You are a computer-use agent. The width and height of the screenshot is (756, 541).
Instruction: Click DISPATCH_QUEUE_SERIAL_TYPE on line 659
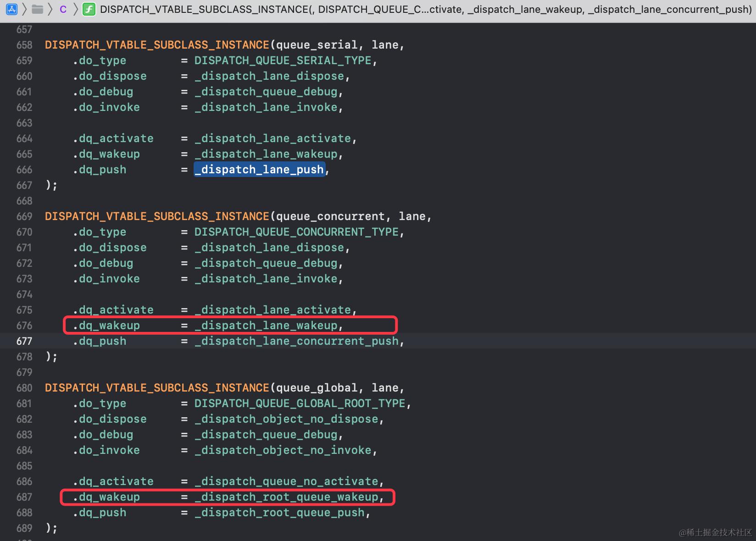tap(283, 61)
